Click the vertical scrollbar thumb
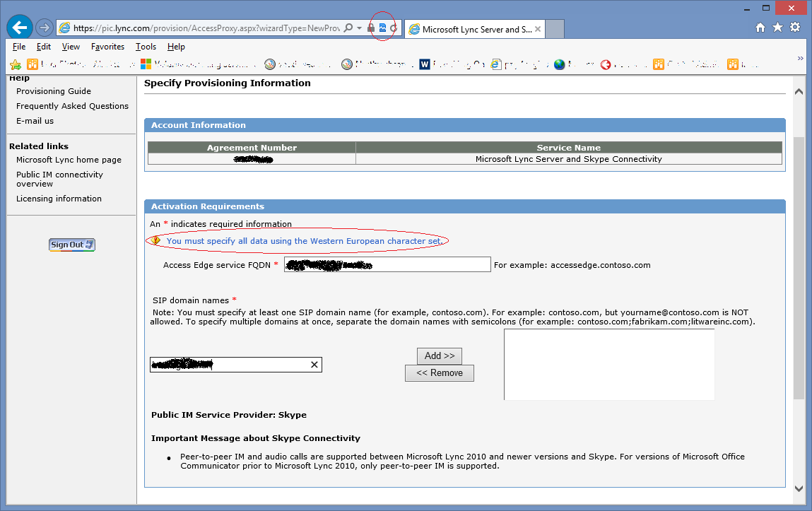Screen dimensions: 812x511 [799, 267]
